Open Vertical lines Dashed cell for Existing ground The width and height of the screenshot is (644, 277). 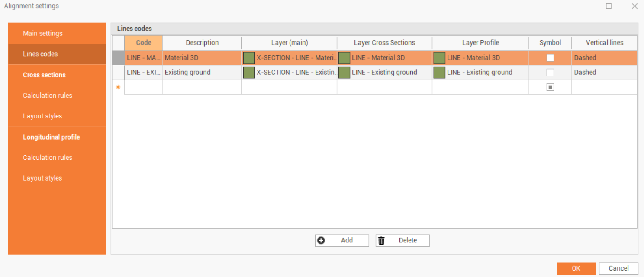pyautogui.click(x=604, y=73)
